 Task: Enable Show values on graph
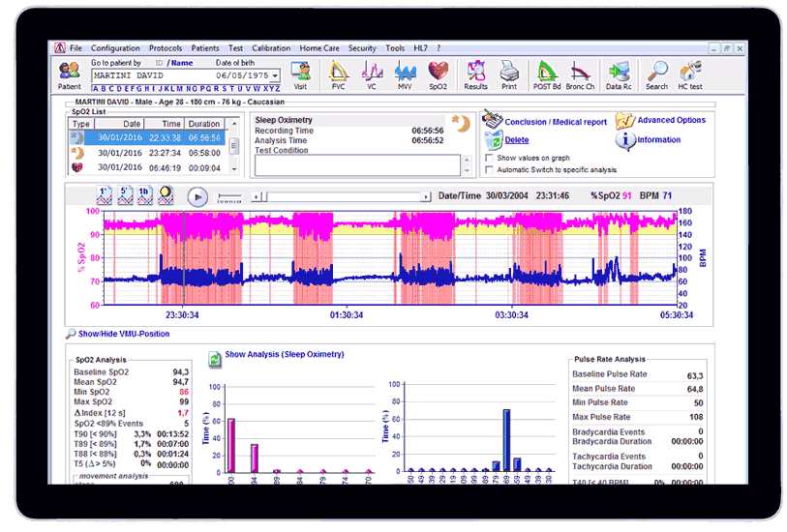[489, 158]
